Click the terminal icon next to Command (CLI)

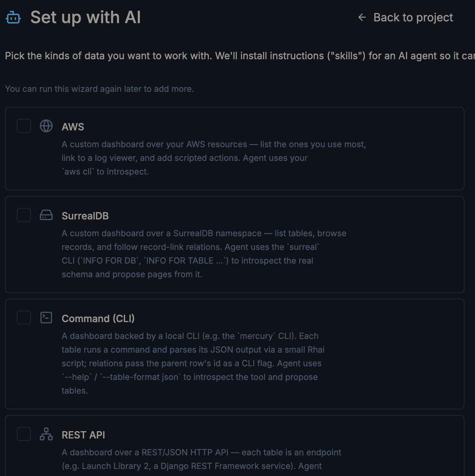[x=46, y=318]
